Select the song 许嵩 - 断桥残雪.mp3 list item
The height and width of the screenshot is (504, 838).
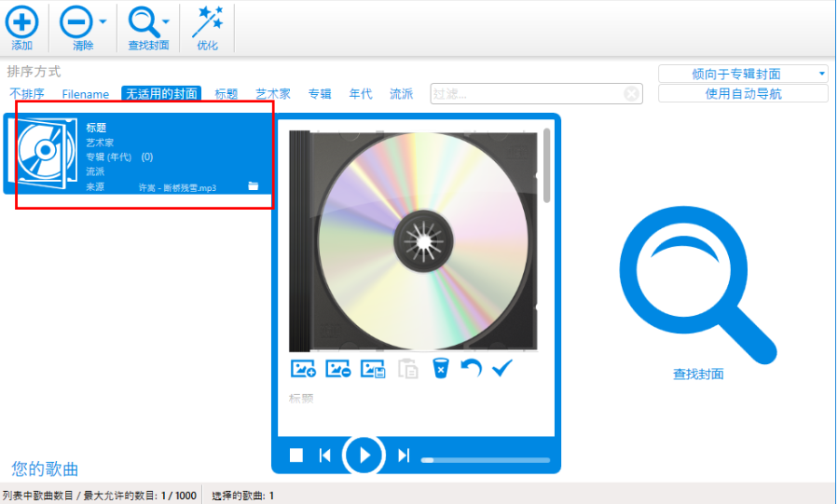coord(138,153)
